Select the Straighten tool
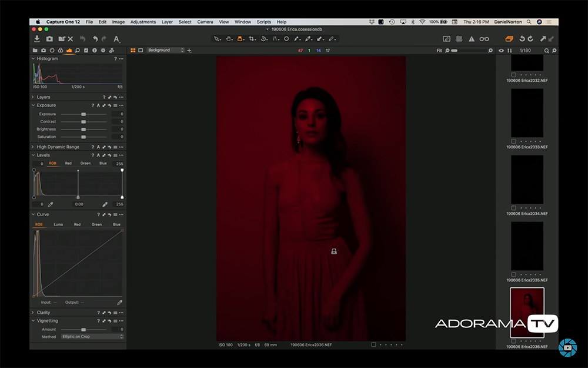 (263, 38)
